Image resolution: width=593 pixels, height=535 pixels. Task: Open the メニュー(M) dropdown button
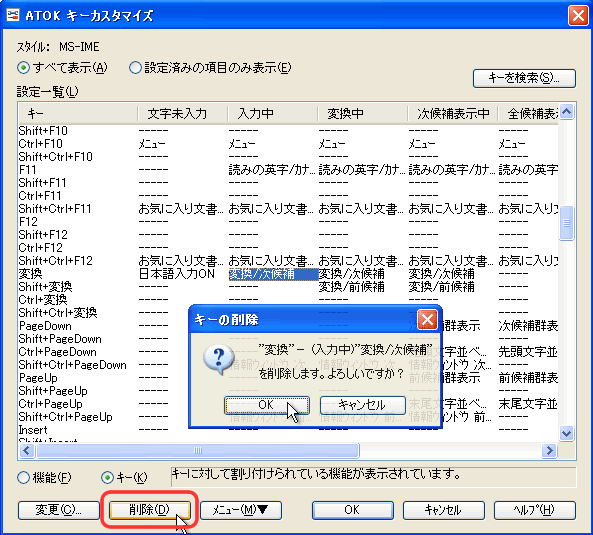pos(241,510)
